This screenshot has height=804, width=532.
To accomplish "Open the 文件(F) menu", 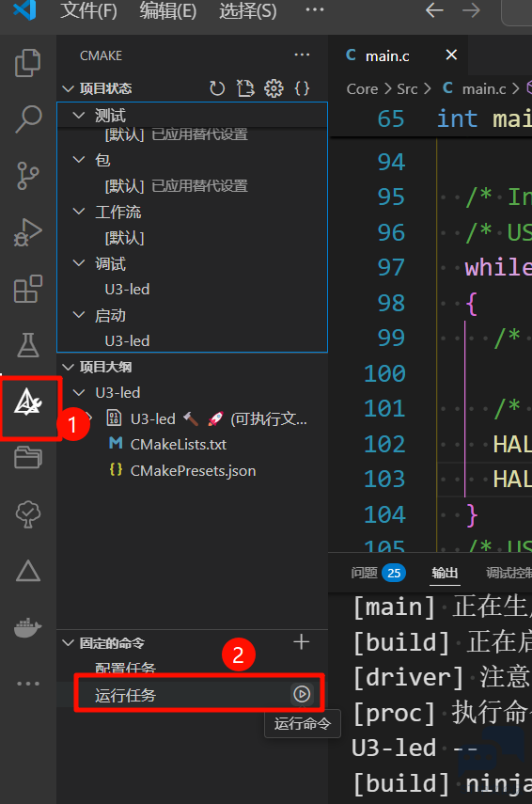I will (88, 10).
